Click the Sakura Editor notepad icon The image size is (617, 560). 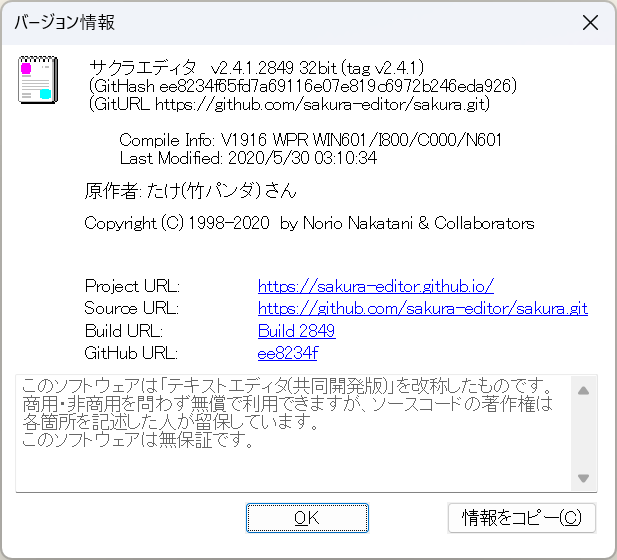pos(38,80)
